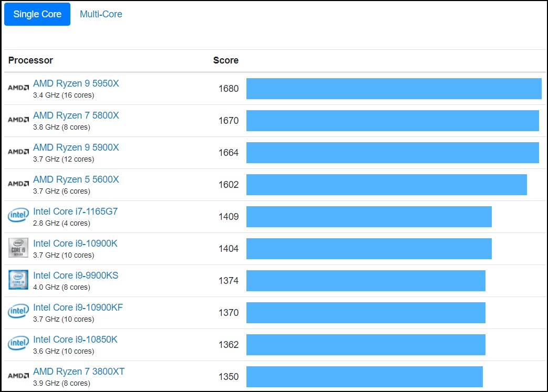
Task: Open the AMD Ryzen 9 5900X link
Action: coord(76,147)
